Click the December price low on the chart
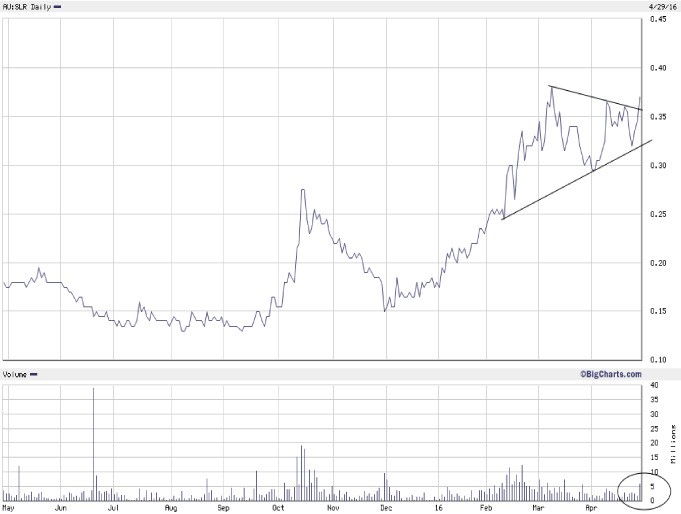The image size is (681, 514). click(x=384, y=311)
